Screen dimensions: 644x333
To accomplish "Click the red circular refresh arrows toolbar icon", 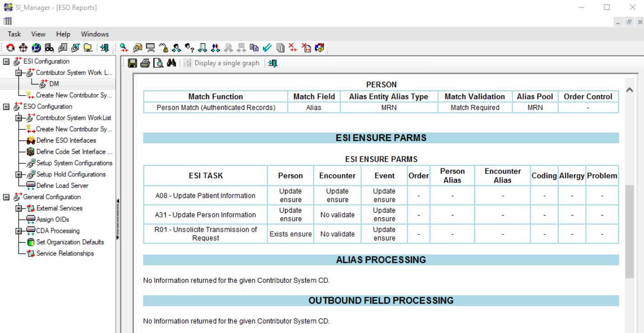I will 10,47.
